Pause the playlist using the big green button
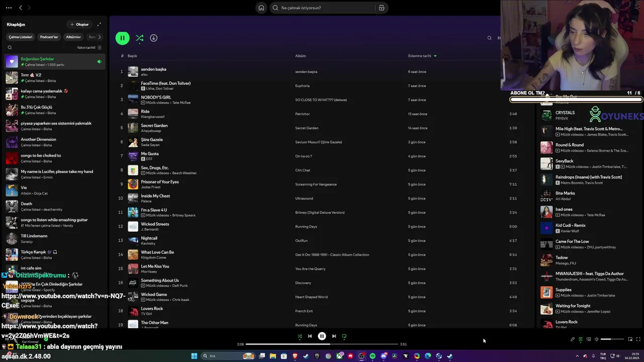The width and height of the screenshot is (644, 362). coord(122,38)
